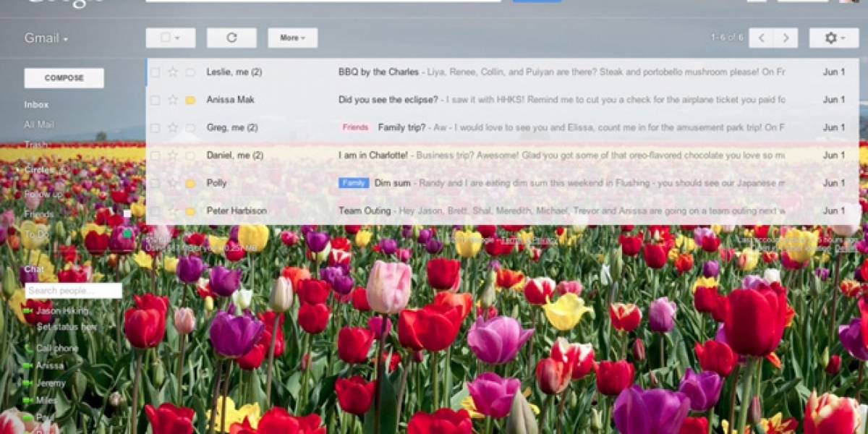The width and height of the screenshot is (868, 434).
Task: Click the Family tag on Dim sum email
Action: tap(354, 183)
